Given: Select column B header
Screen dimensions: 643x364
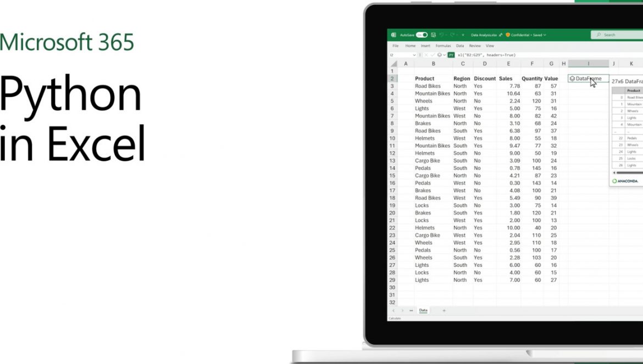Looking at the screenshot, I should [x=433, y=64].
